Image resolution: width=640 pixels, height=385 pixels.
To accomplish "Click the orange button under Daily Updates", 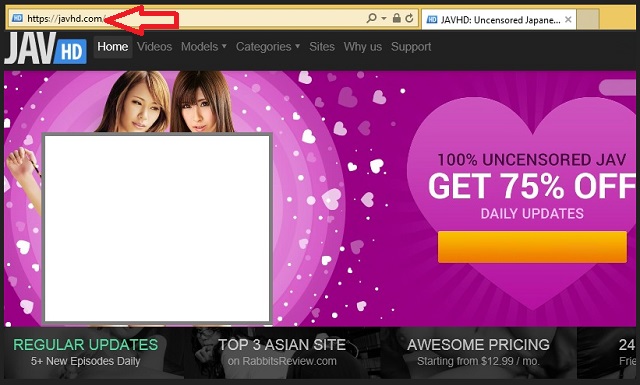I will tap(532, 247).
